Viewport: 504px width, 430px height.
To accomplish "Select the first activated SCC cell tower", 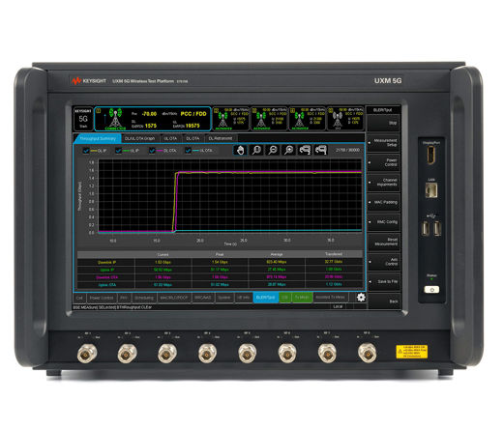I will click(222, 119).
